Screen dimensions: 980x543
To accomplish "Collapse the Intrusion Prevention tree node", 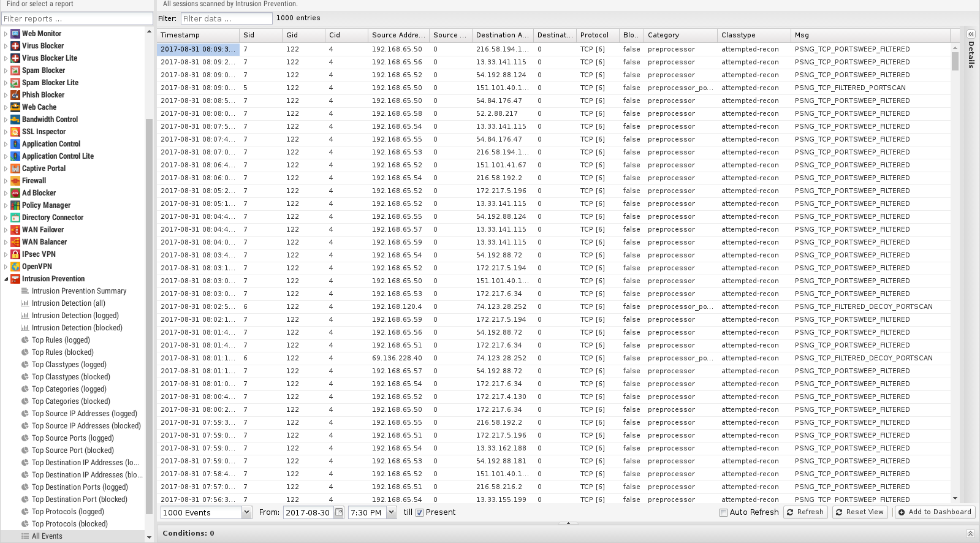I will 6,279.
